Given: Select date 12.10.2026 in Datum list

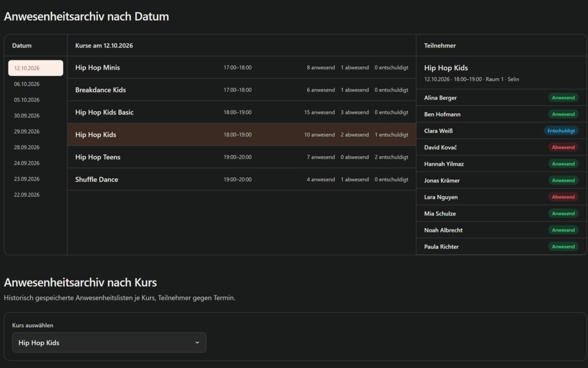Looking at the screenshot, I should 36,68.
